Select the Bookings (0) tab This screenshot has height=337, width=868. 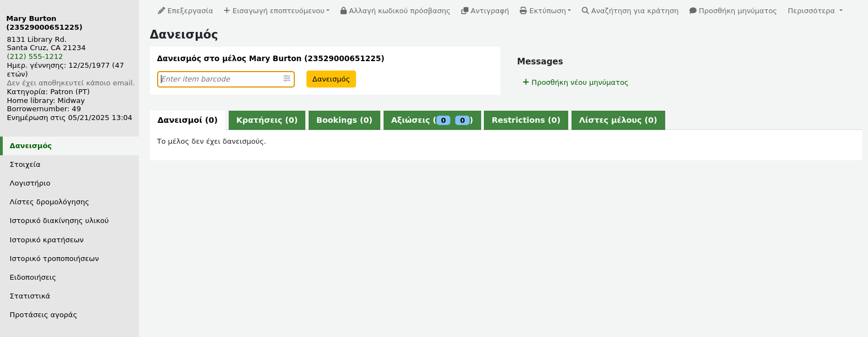pyautogui.click(x=344, y=120)
